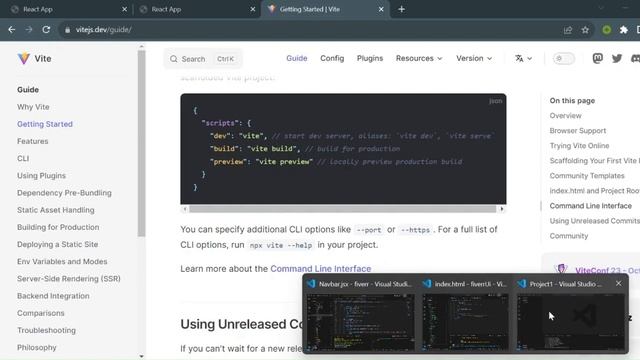Click the green extension icon
Image resolution: width=640 pixels, height=360 pixels.
[607, 30]
